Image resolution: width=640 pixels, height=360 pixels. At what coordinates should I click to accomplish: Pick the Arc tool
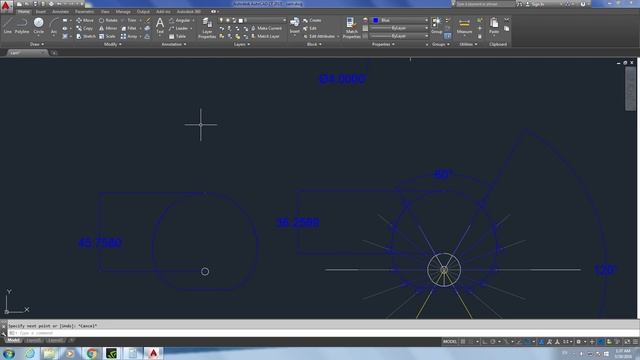[53, 26]
